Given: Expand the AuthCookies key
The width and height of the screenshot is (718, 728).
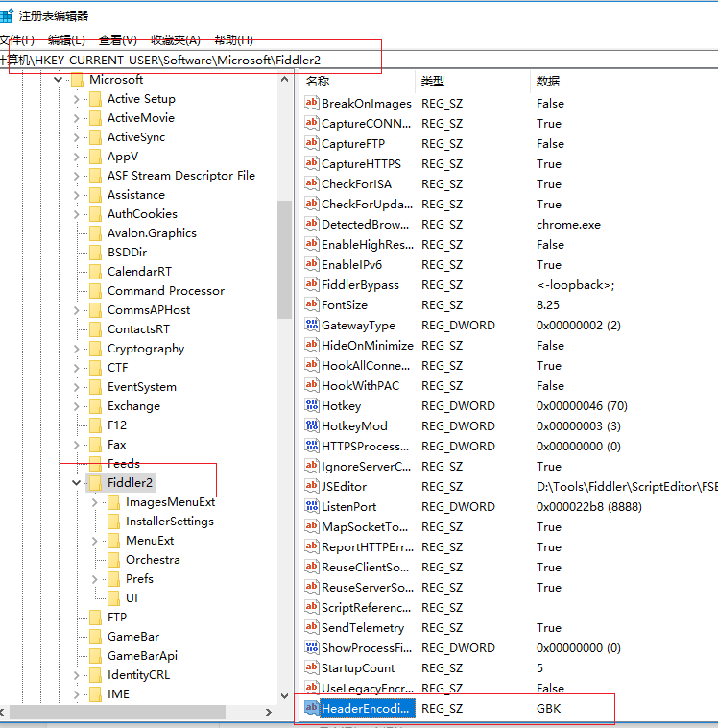Looking at the screenshot, I should [77, 214].
